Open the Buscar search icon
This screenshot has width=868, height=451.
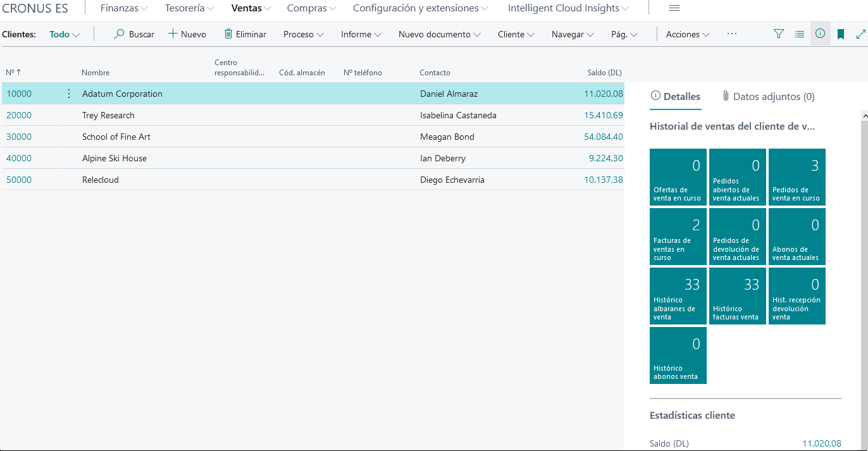(119, 34)
